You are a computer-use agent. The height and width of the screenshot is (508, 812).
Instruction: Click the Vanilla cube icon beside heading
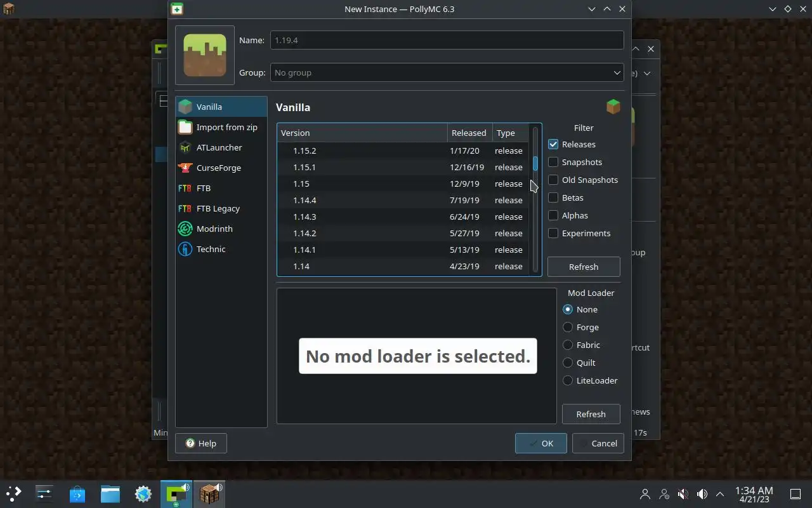[613, 107]
